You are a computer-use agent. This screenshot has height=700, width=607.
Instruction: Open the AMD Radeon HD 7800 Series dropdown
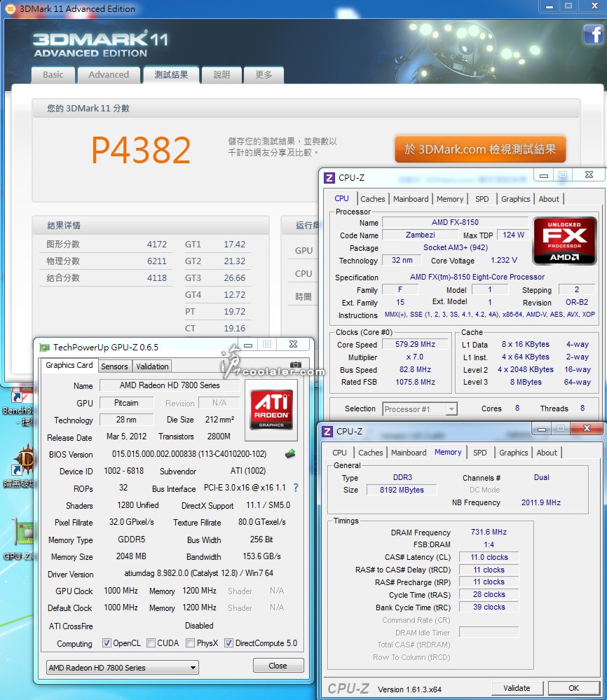point(123,668)
